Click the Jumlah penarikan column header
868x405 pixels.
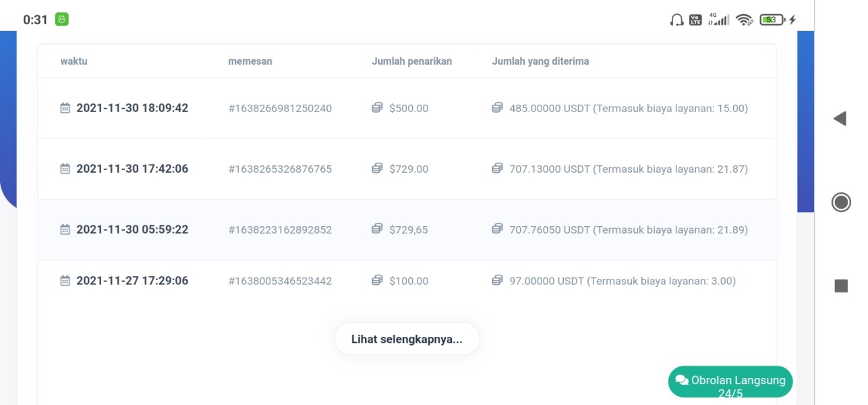click(411, 61)
